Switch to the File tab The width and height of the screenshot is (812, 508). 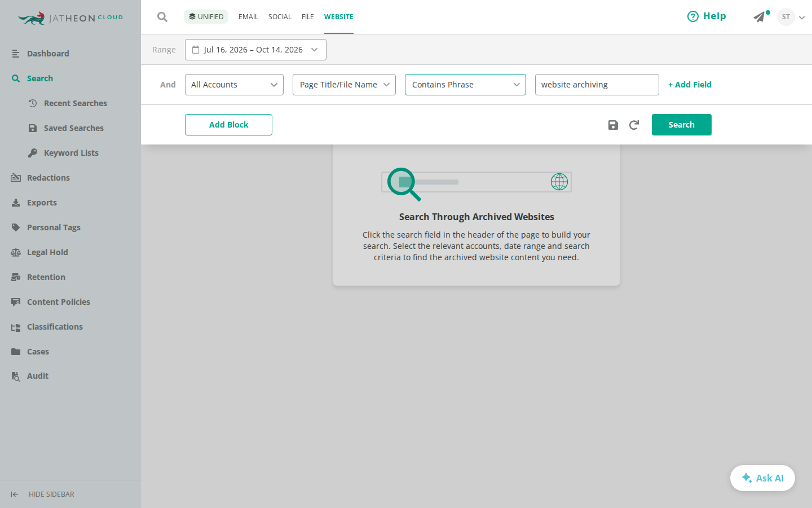(307, 17)
